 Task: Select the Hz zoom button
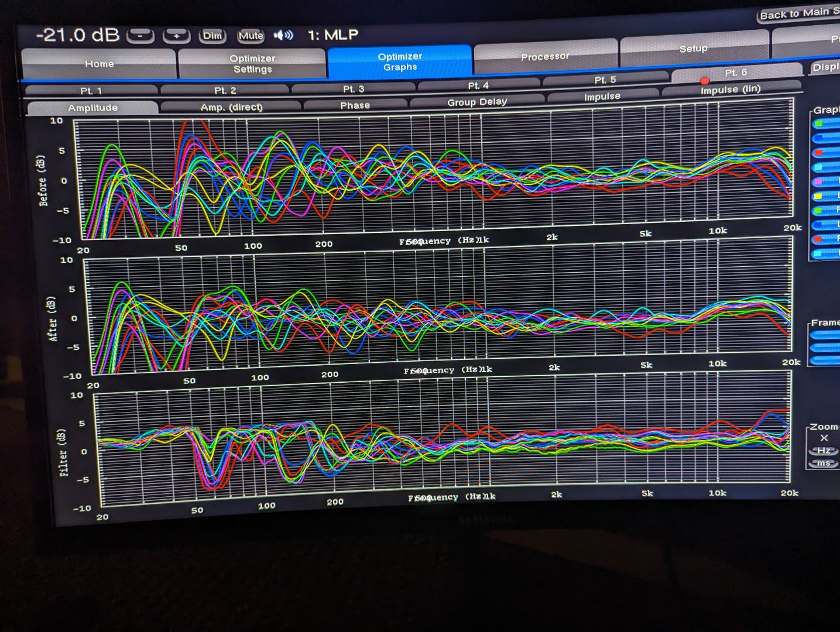click(x=823, y=451)
